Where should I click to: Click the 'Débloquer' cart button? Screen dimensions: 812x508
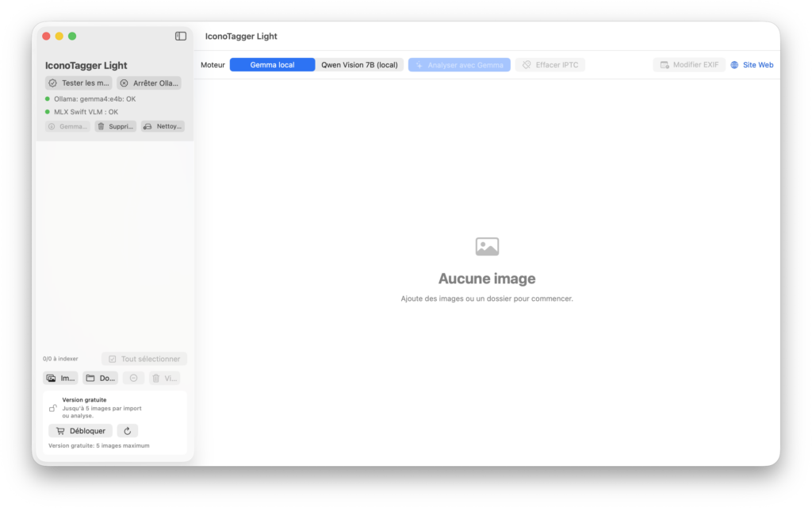tap(80, 431)
